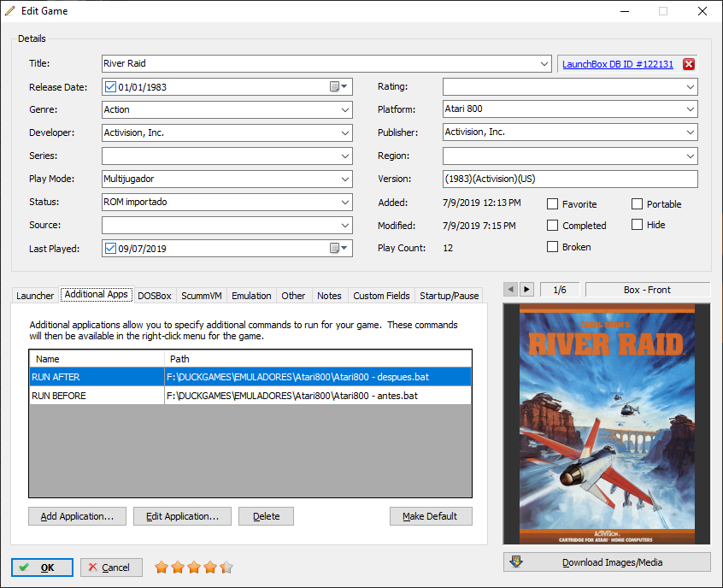This screenshot has height=588, width=723.
Task: Click the pencil Edit Game title icon
Action: (x=9, y=11)
